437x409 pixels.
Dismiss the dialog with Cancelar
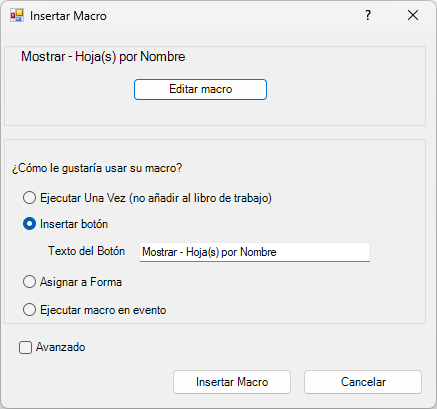[363, 382]
